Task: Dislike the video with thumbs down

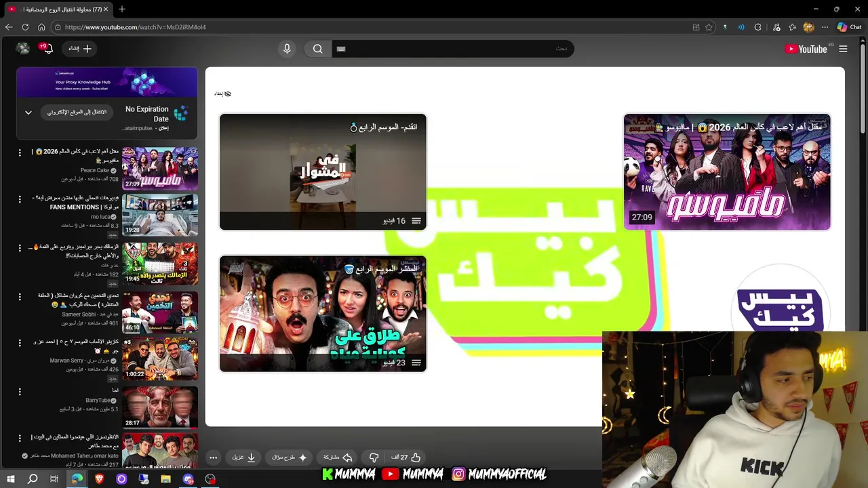Action: (374, 457)
